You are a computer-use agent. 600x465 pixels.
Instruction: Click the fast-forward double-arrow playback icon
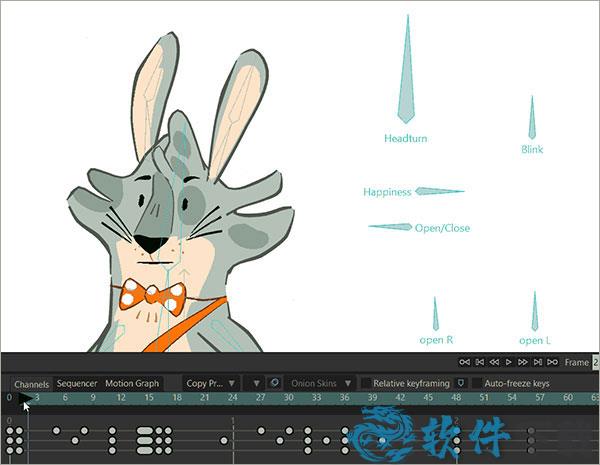point(523,362)
